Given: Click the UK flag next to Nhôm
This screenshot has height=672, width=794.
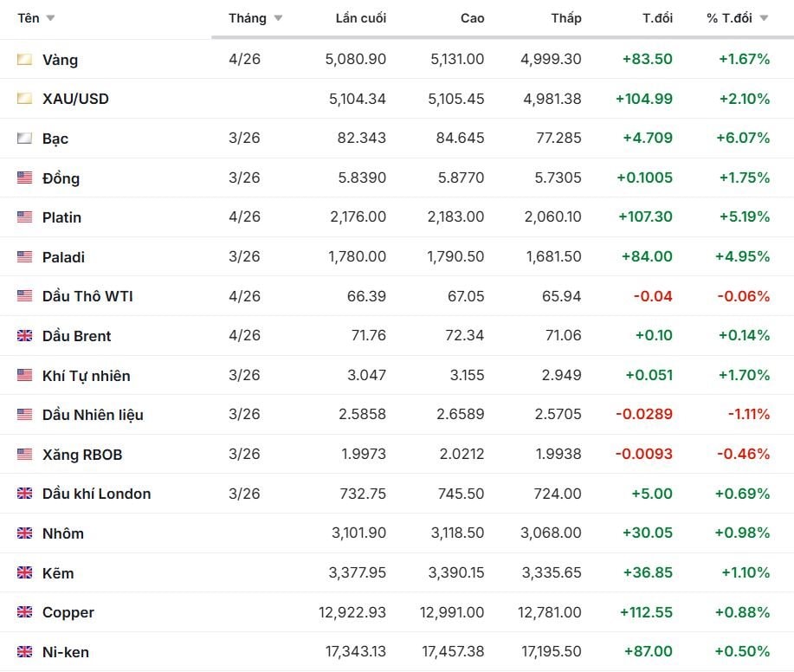Looking at the screenshot, I should point(24,533).
